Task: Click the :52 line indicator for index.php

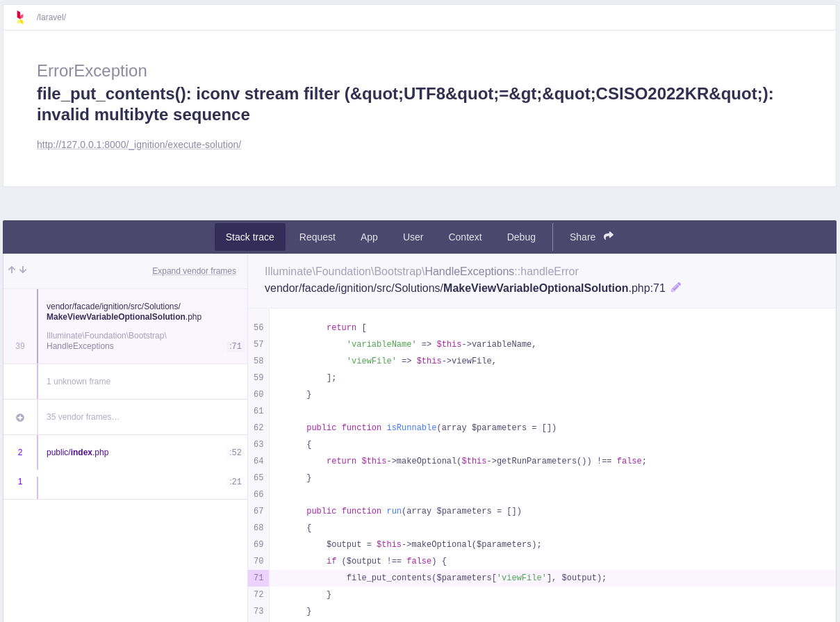Action: [x=236, y=452]
